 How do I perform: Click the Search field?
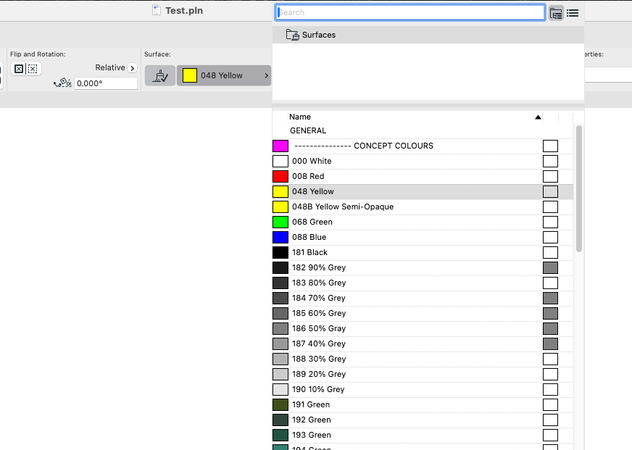(x=410, y=12)
